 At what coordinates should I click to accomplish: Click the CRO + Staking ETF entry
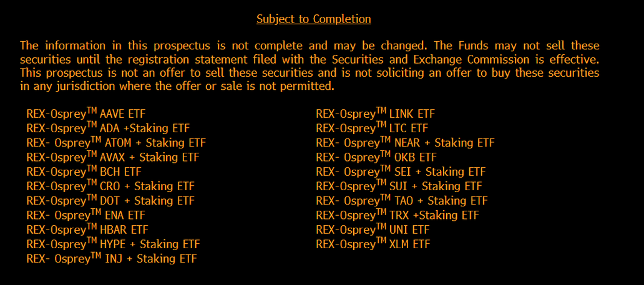110,186
